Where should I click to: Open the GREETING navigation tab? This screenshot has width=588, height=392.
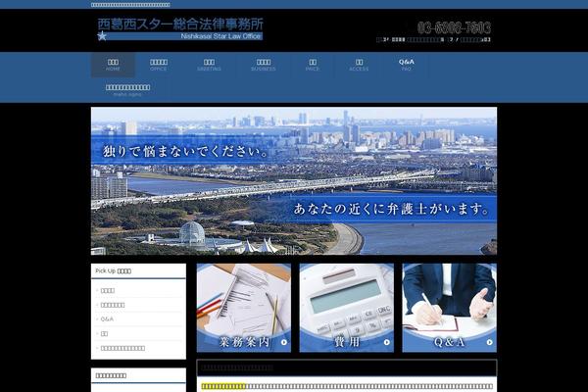(209, 65)
